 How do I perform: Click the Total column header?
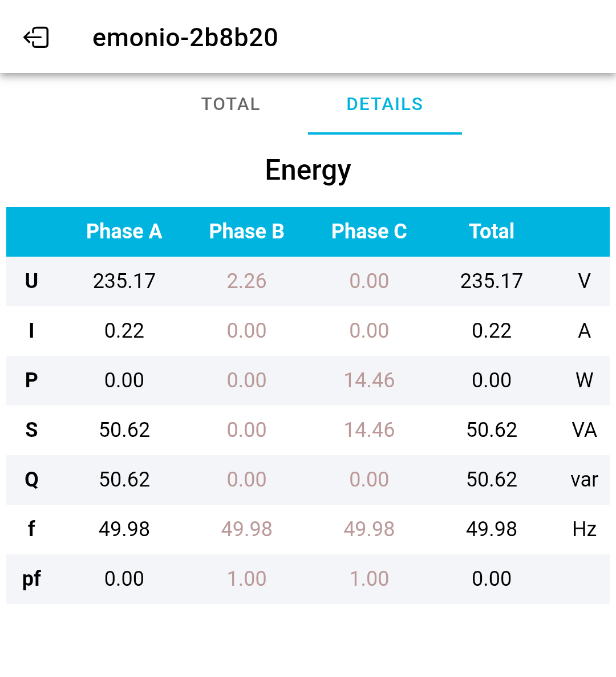pyautogui.click(x=491, y=232)
